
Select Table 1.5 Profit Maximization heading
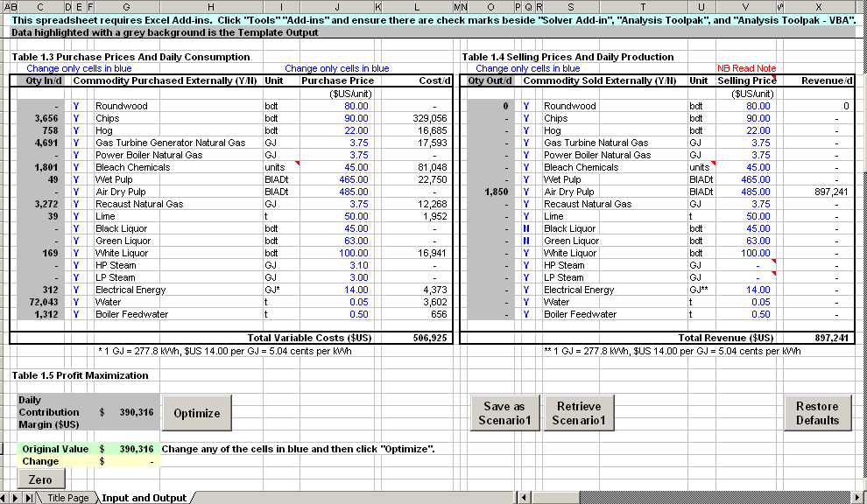point(81,375)
